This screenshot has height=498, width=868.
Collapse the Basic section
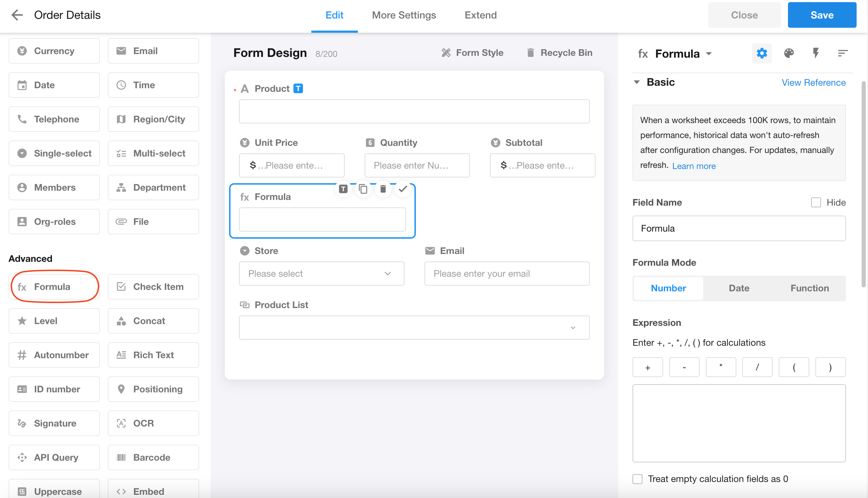coord(637,82)
